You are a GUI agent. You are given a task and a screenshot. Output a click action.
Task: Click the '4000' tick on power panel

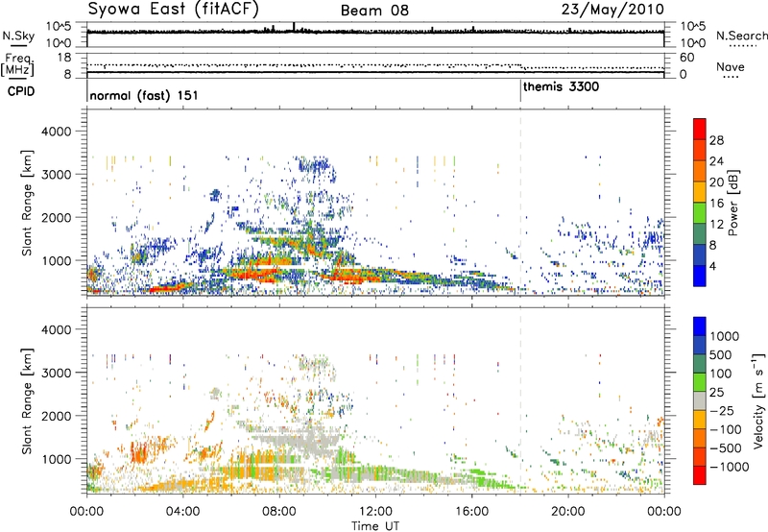click(56, 132)
